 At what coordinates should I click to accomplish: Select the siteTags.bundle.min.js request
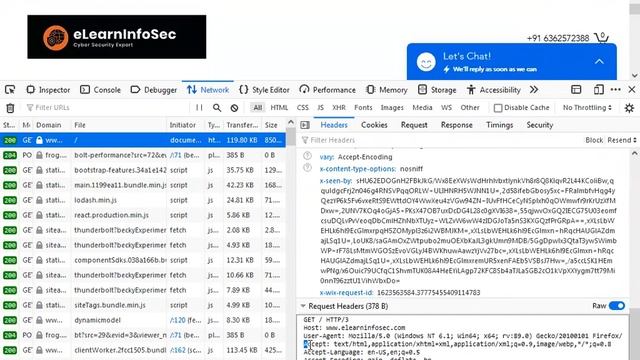pyautogui.click(x=143, y=305)
